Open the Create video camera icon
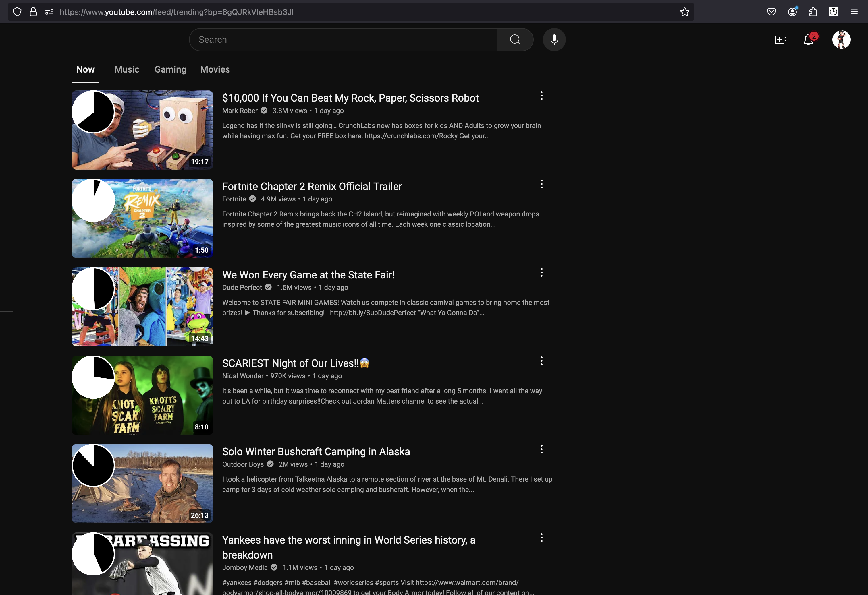868x595 pixels. pos(780,40)
